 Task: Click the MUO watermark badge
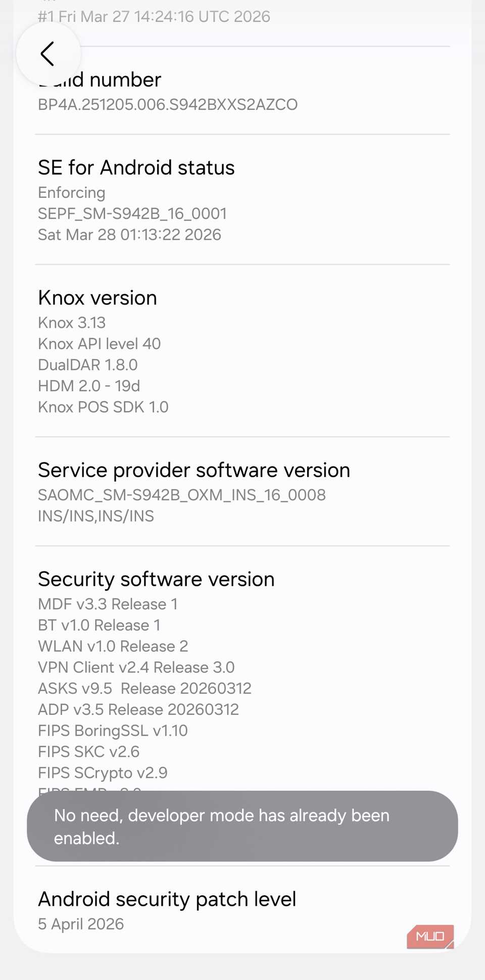coord(430,937)
